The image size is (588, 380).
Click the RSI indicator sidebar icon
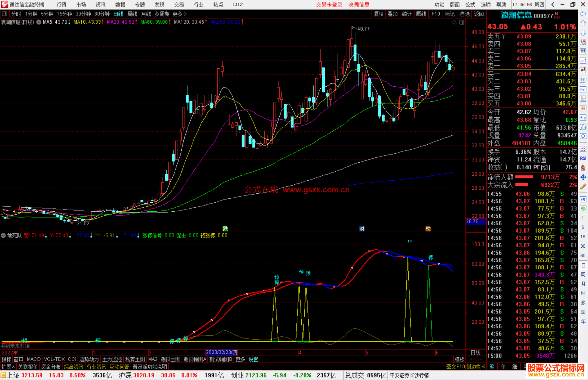583,158
